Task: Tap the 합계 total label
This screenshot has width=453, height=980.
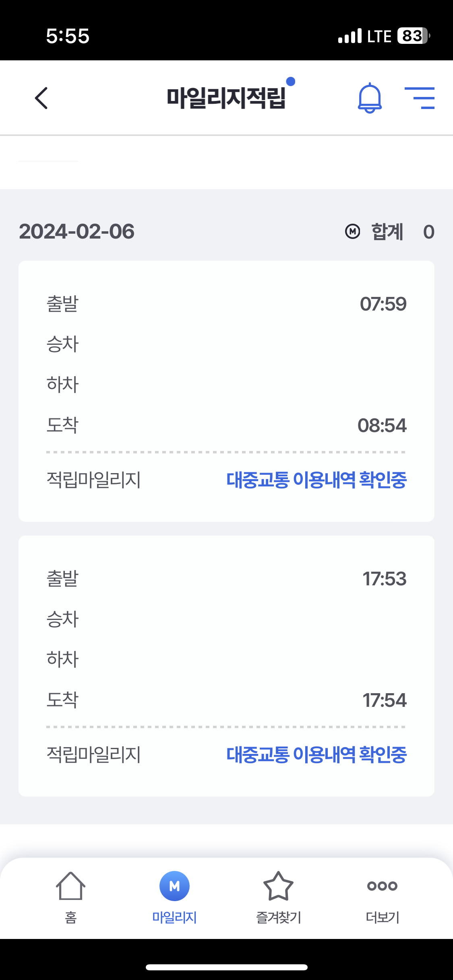Action: 387,232
